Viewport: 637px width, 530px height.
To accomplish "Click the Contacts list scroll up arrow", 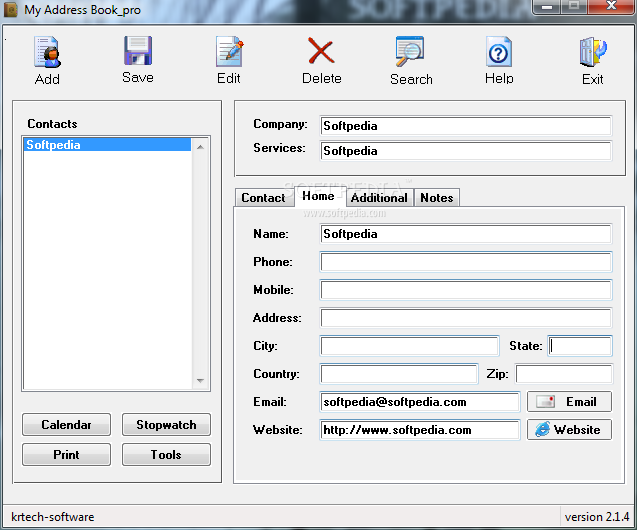I will point(200,147).
